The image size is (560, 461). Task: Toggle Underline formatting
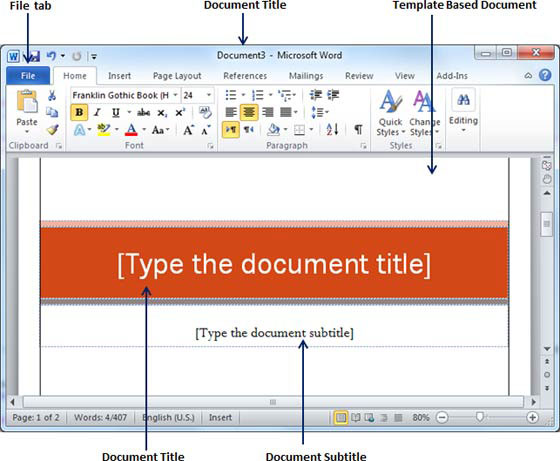click(x=116, y=112)
